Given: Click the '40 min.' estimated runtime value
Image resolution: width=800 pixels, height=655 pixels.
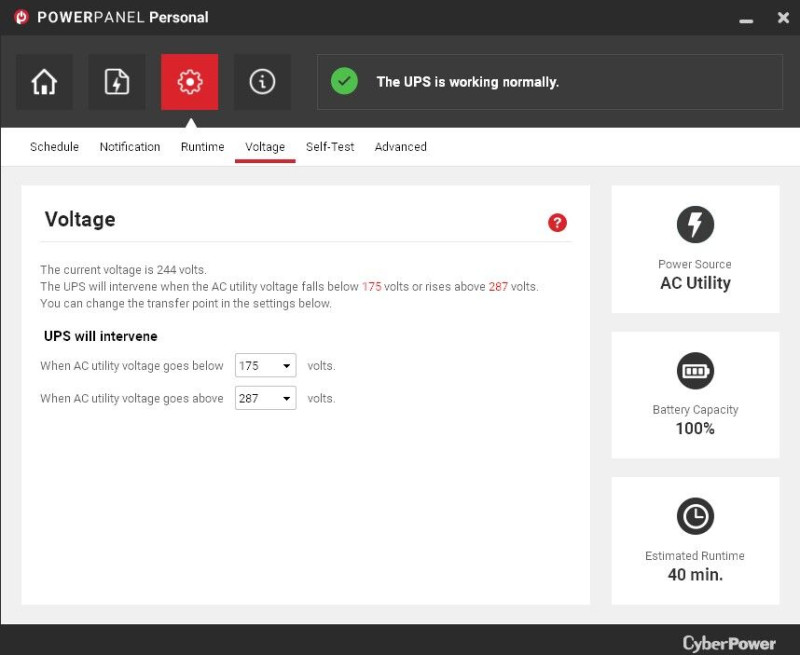Looking at the screenshot, I should tap(695, 574).
